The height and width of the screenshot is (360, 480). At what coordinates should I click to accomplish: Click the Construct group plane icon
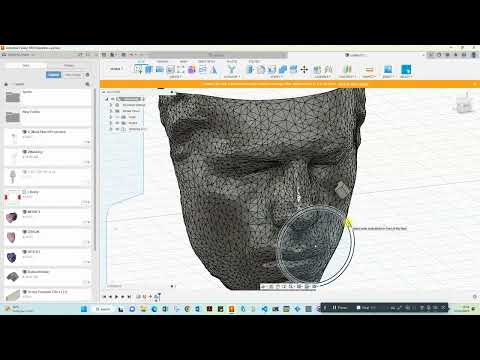[x=347, y=69]
